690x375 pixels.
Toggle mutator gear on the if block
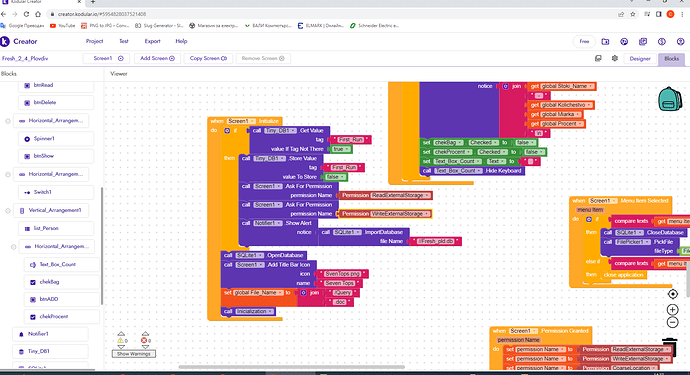[x=227, y=131]
